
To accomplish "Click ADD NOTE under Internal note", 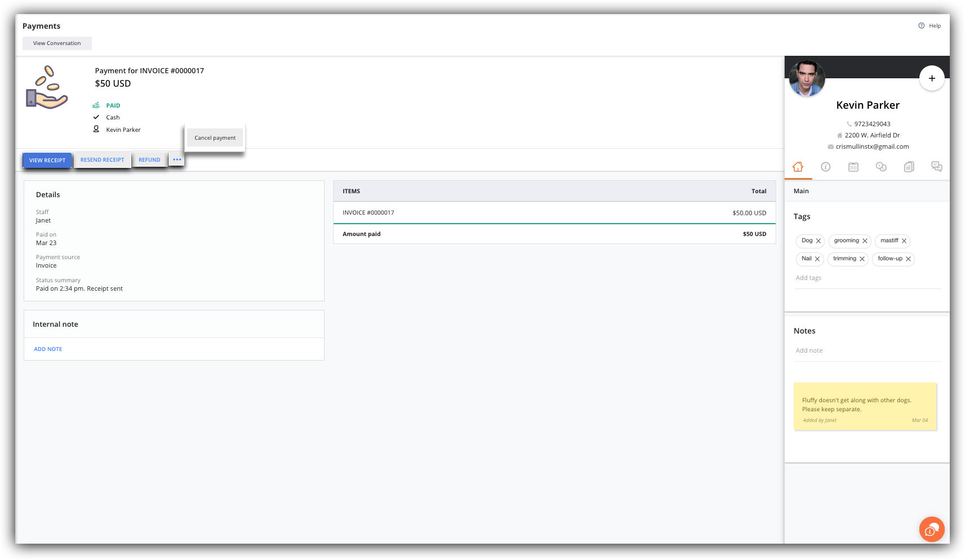I will tap(48, 349).
